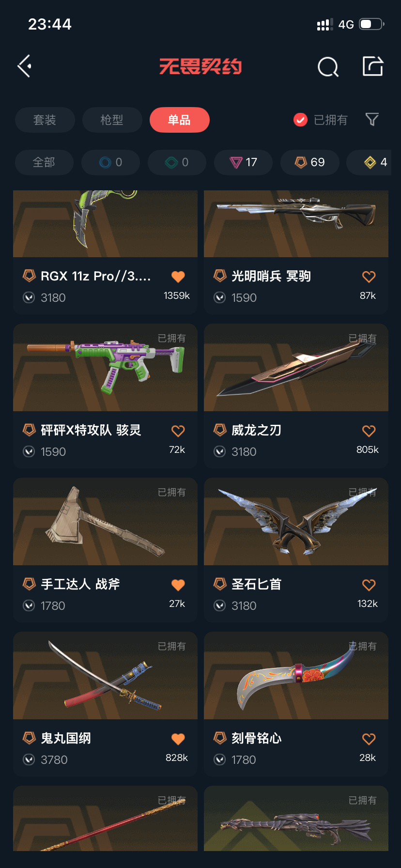
Task: Tap the share icon in header
Action: click(x=373, y=66)
